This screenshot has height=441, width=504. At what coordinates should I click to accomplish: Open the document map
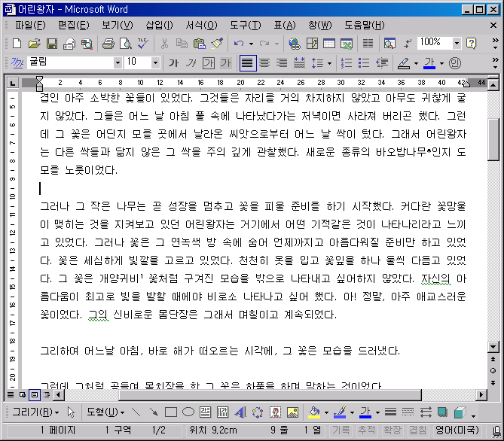(x=389, y=44)
